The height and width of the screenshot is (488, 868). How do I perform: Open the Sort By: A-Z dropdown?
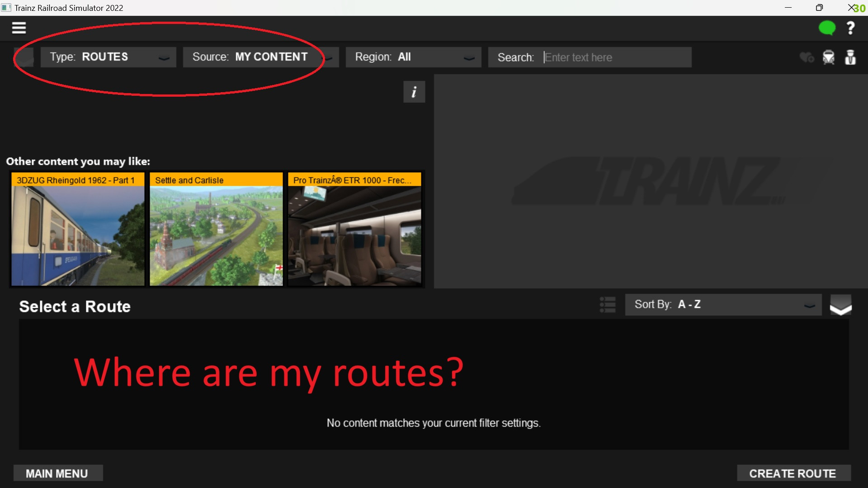coord(723,305)
